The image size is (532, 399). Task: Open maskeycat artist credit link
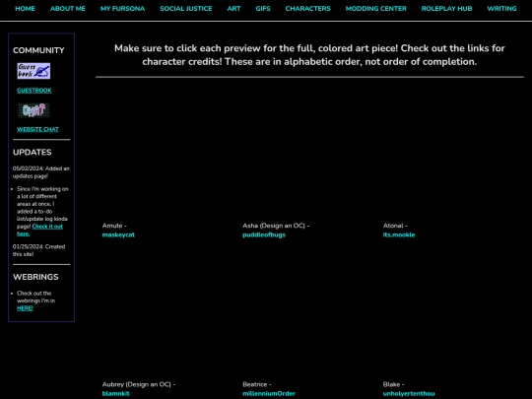tap(118, 234)
